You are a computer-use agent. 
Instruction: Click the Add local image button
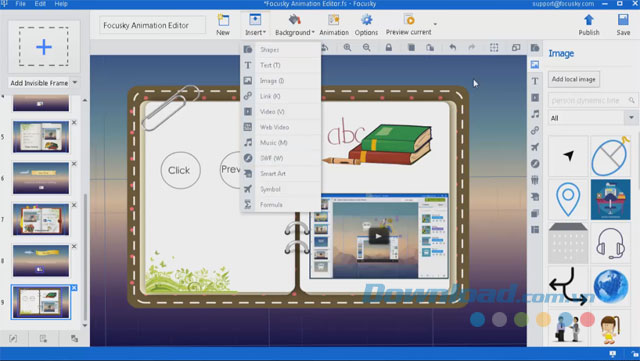[x=573, y=79]
